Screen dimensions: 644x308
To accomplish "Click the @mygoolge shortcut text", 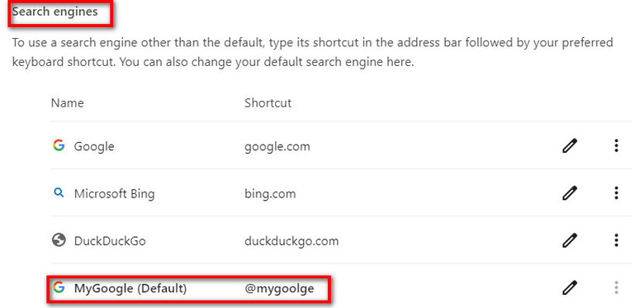I will pos(279,288).
